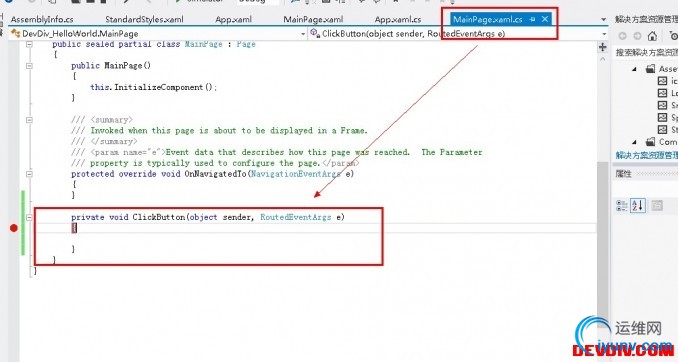Click the method icon before ClickButton in member box
The width and height of the screenshot is (678, 362).
(315, 33)
